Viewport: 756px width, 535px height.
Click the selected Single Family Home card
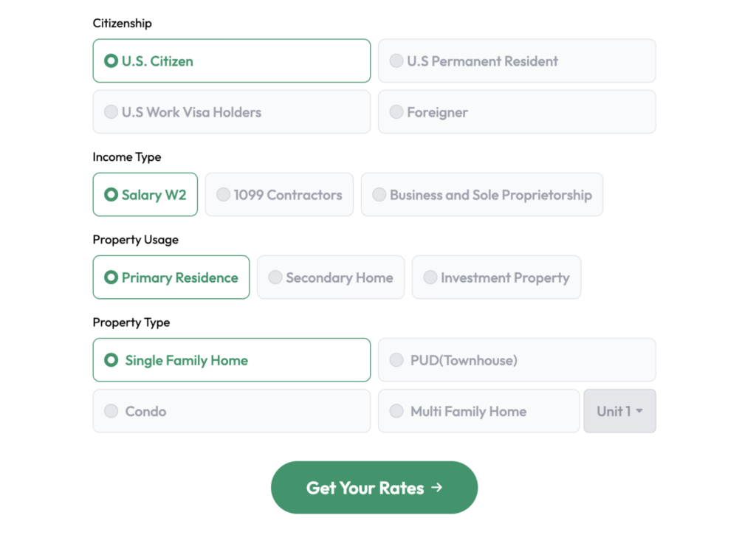click(231, 359)
